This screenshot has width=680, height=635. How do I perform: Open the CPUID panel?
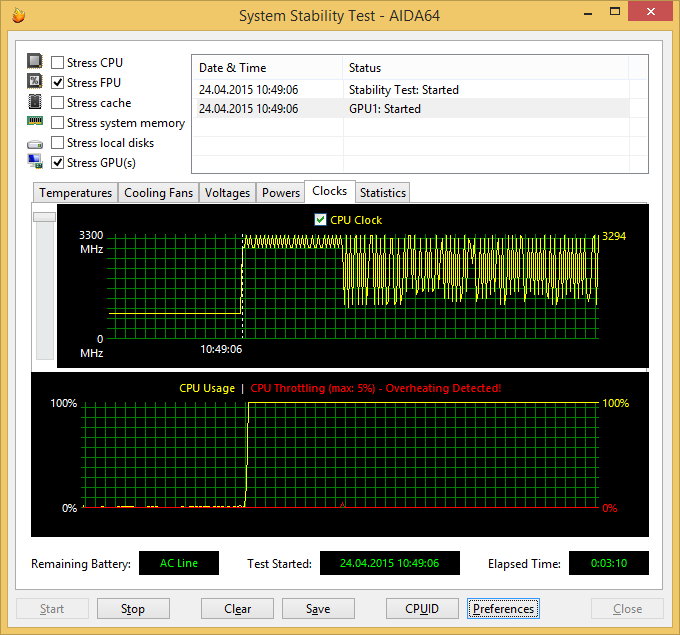[x=422, y=609]
